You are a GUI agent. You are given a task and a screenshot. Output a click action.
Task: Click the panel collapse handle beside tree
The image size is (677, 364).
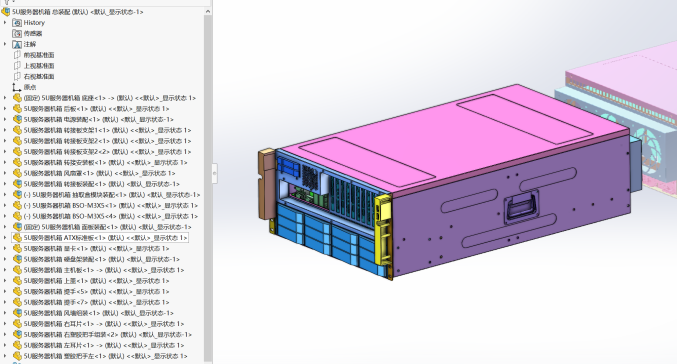click(215, 173)
